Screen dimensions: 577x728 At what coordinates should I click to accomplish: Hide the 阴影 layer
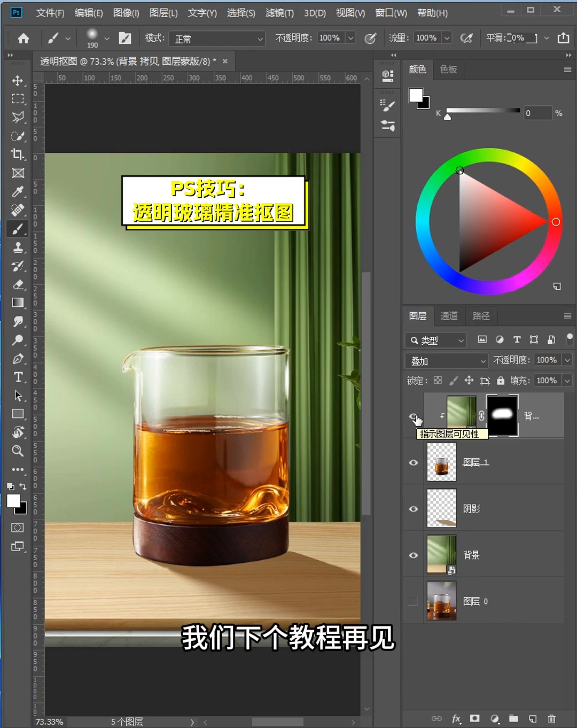pyautogui.click(x=413, y=509)
